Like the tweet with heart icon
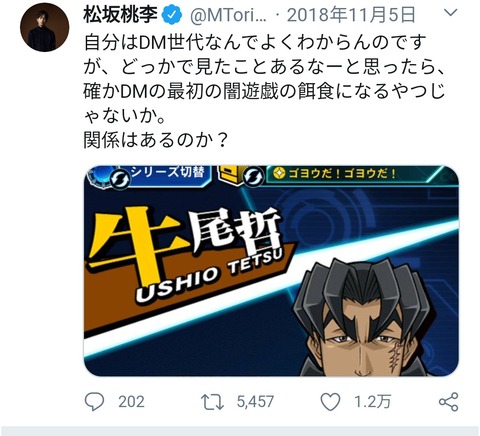Screen dimensions: 480x436 point(330,402)
